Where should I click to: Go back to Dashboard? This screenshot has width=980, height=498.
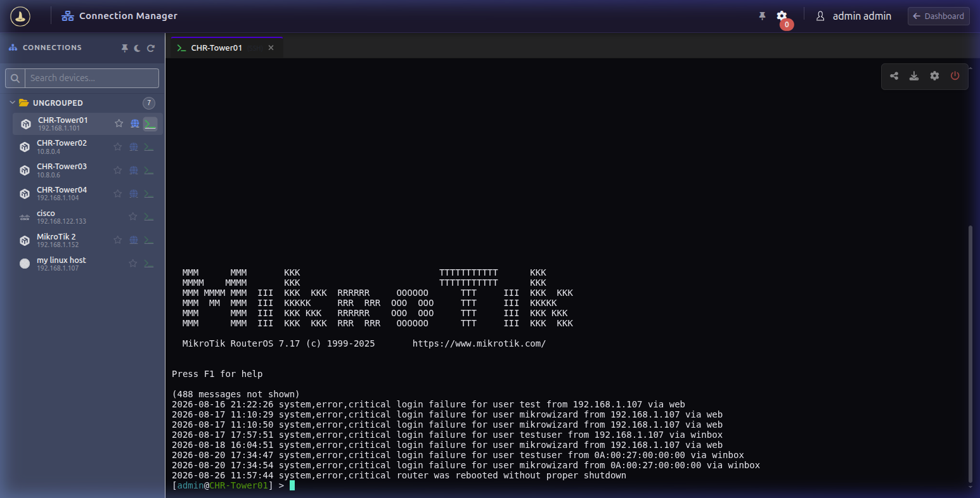(939, 16)
